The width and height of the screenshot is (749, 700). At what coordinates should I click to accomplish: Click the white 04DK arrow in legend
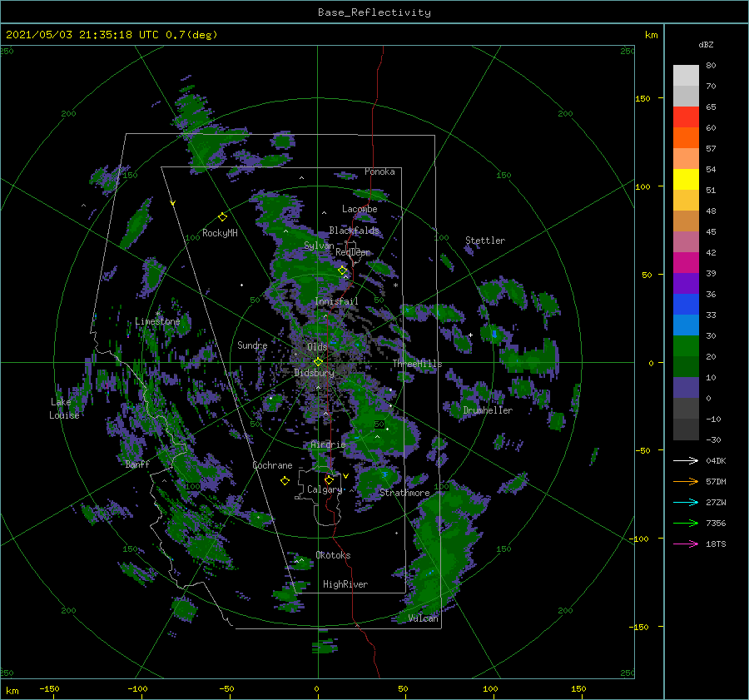[686, 460]
